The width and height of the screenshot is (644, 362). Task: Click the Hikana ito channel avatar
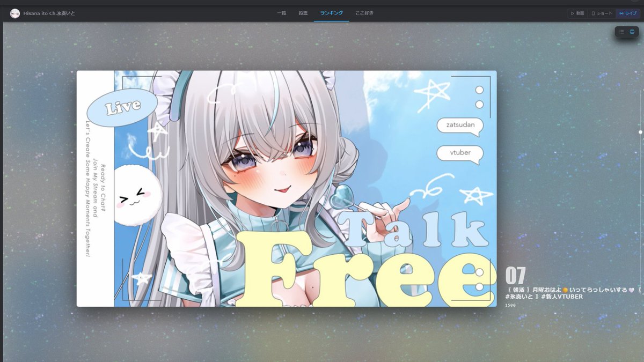point(15,13)
